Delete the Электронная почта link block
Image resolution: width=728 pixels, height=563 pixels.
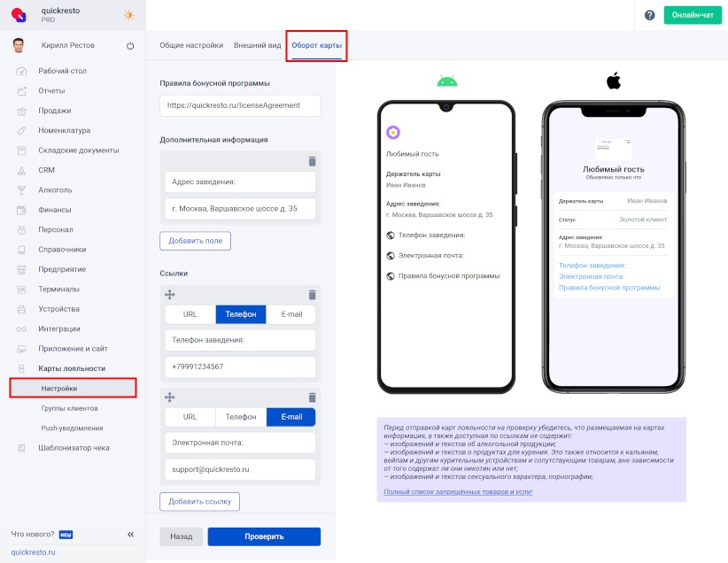(x=313, y=397)
